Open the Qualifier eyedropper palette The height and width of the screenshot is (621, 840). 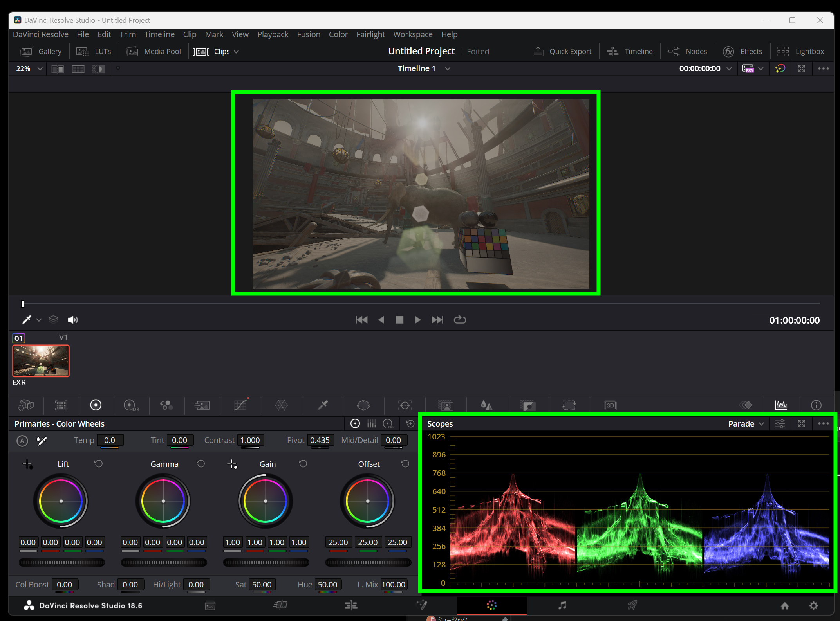pyautogui.click(x=323, y=405)
